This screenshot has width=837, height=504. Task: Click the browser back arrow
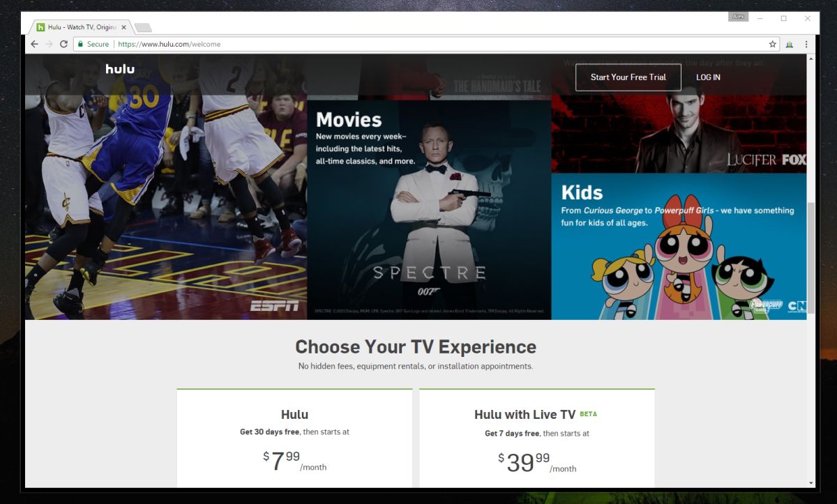(34, 44)
